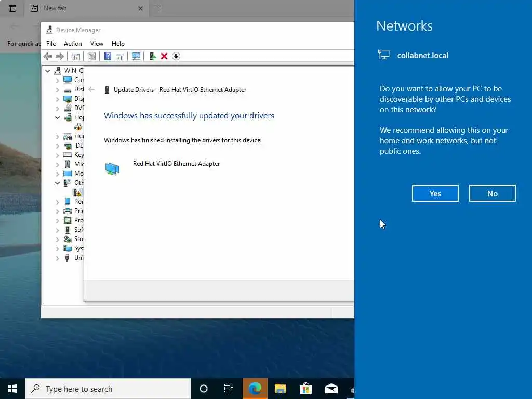Click the Edge tab actions menu icon
Viewport: 532px width, 399px height.
point(12,8)
